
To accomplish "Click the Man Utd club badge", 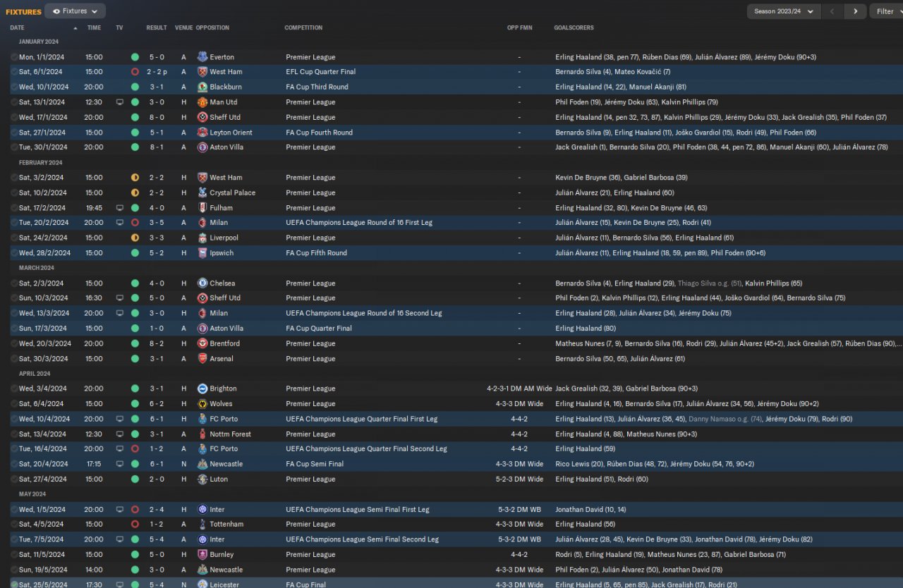I will coord(202,102).
